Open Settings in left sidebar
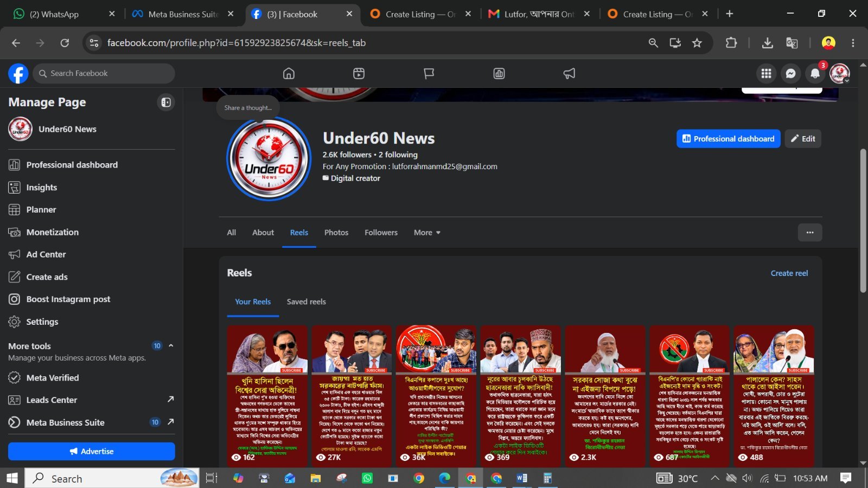Screen dimensions: 868x488 click(x=91, y=322)
